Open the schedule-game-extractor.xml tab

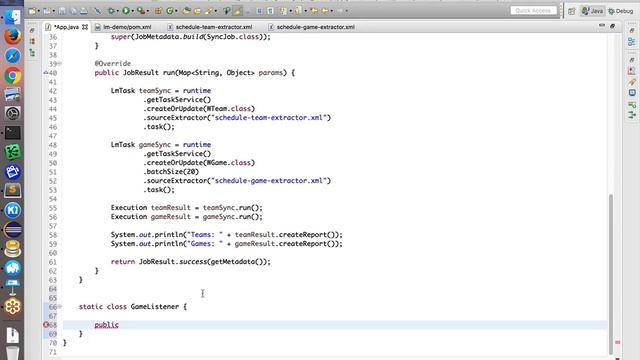pos(316,27)
